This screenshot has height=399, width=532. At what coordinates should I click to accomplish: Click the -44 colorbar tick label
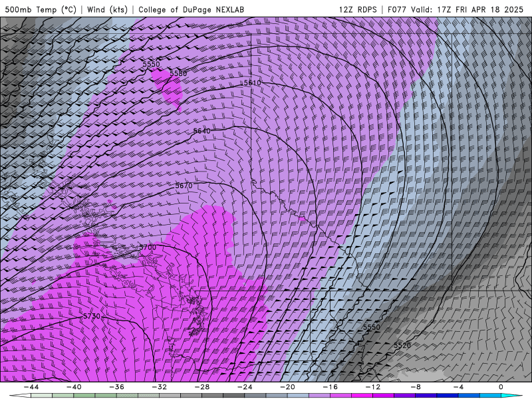point(31,387)
